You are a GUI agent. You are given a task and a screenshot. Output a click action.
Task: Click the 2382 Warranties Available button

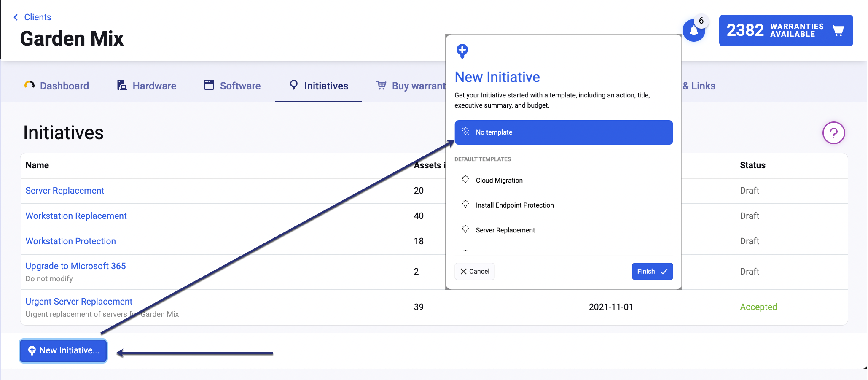786,30
